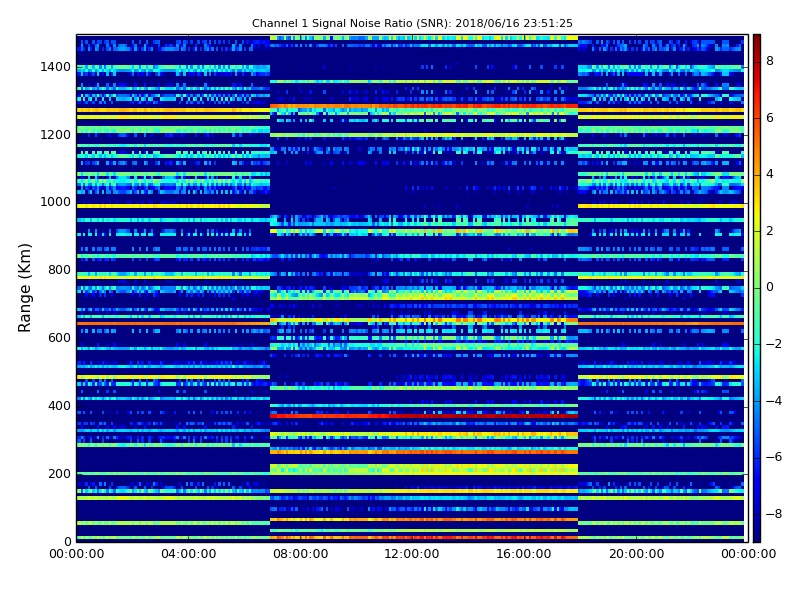Click the colorbar label −4
The height and width of the screenshot is (600, 800).
pos(774,401)
